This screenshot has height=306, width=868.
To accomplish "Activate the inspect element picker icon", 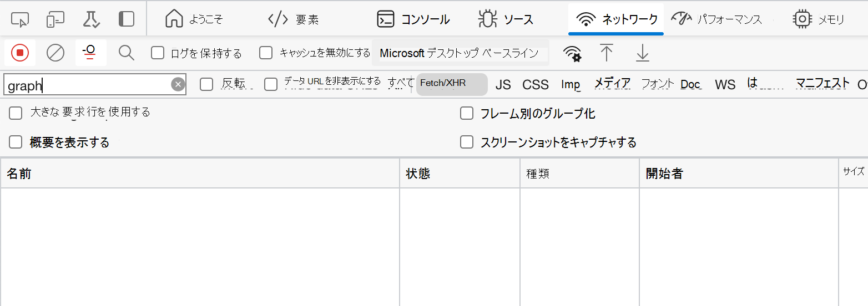I will [x=20, y=19].
